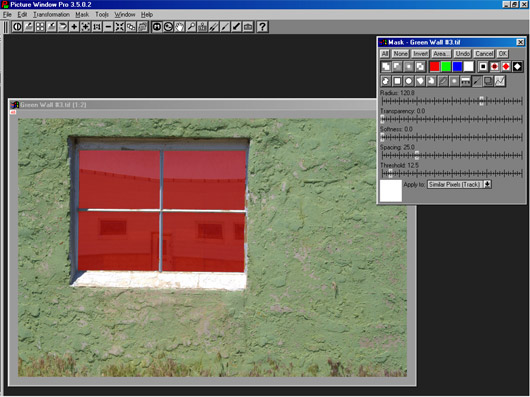Switch display to white diamond on black

click(x=517, y=67)
